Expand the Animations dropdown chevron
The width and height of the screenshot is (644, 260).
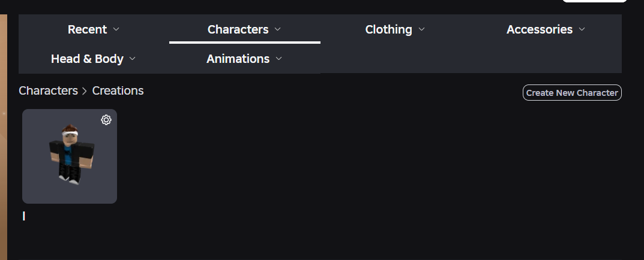tap(278, 59)
